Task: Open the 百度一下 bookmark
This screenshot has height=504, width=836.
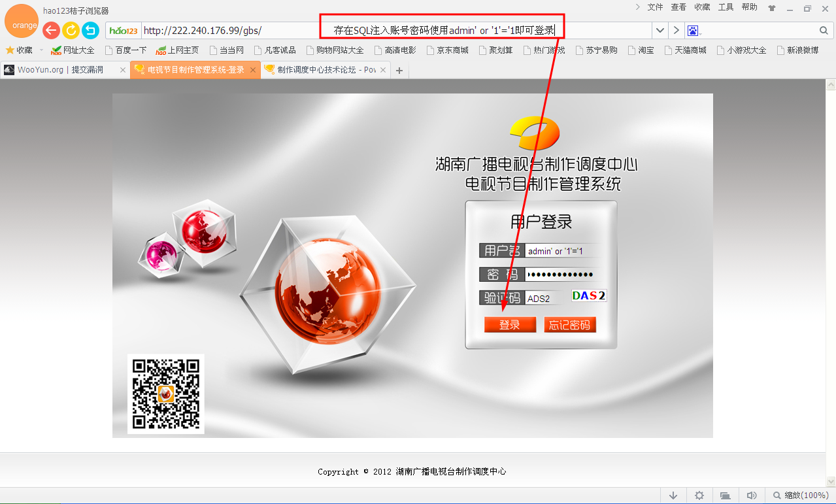Action: pyautogui.click(x=125, y=50)
